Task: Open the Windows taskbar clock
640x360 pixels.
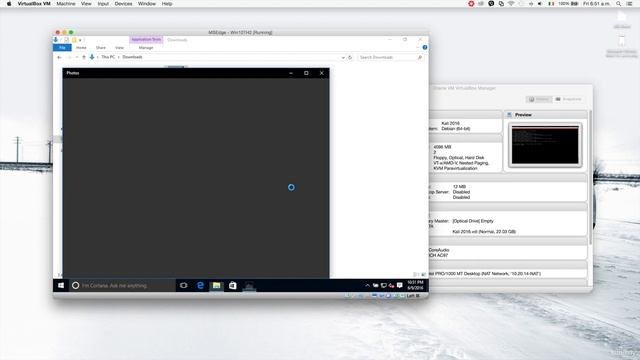Action: (x=415, y=285)
